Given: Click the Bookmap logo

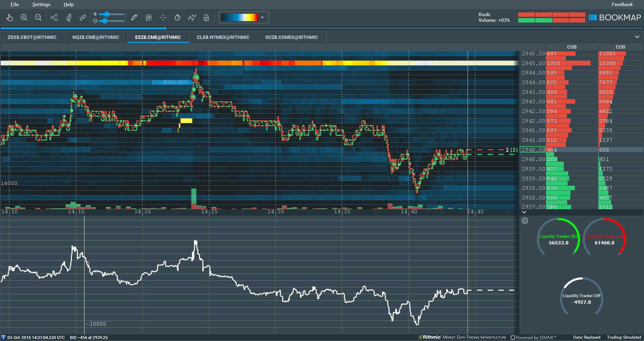Looking at the screenshot, I should pyautogui.click(x=615, y=17).
